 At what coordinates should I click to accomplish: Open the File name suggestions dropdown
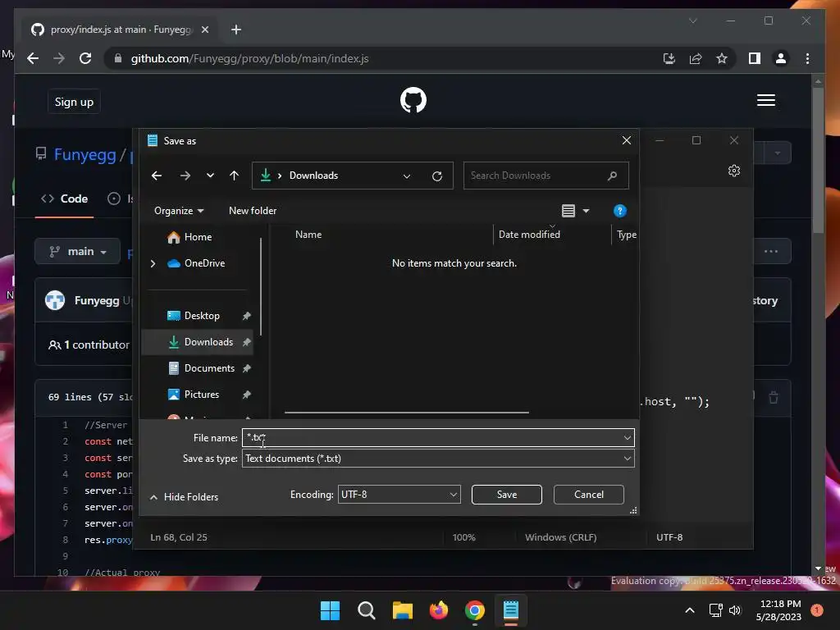coord(628,438)
